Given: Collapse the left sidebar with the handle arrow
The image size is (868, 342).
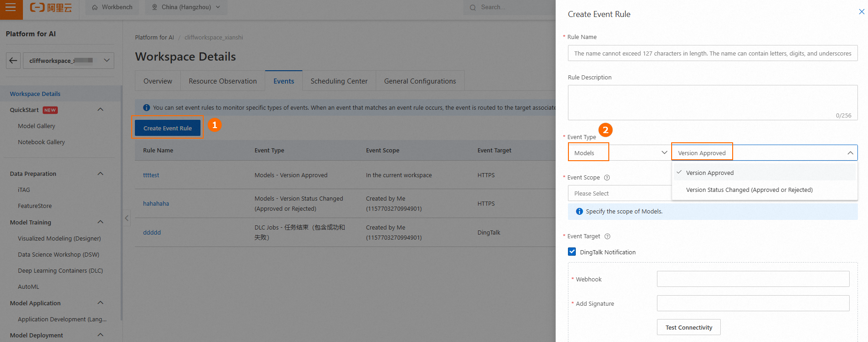Looking at the screenshot, I should pyautogui.click(x=127, y=218).
